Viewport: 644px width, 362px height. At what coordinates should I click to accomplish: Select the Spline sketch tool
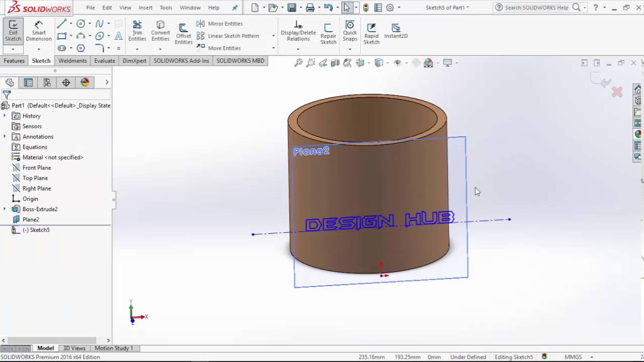99,24
